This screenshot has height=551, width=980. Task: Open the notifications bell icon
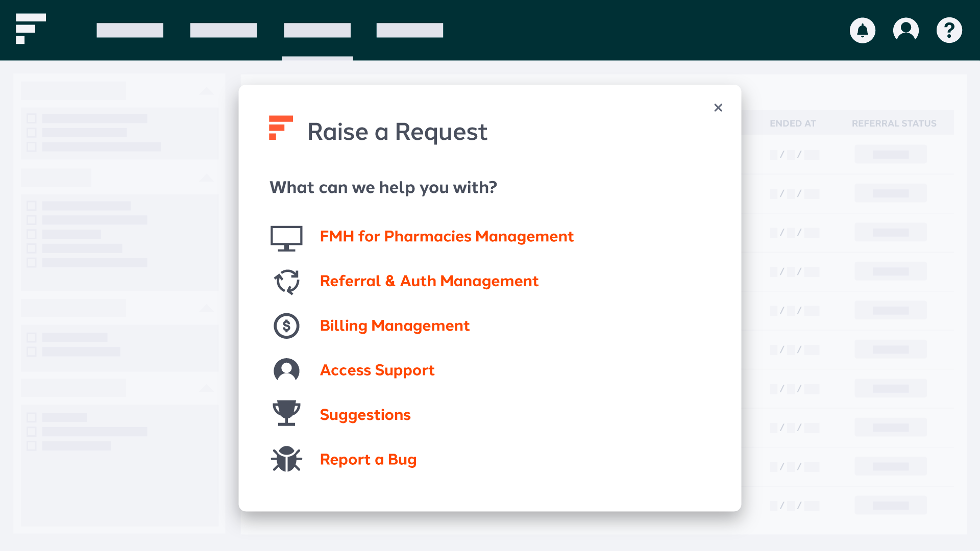click(862, 31)
